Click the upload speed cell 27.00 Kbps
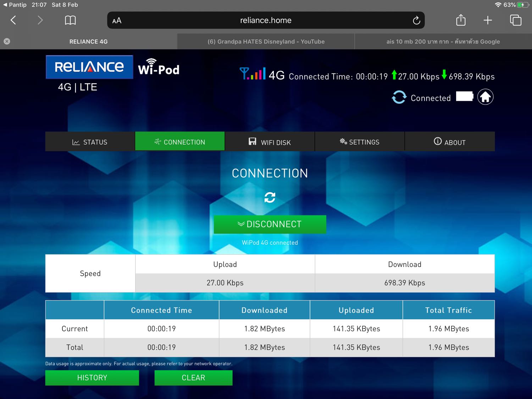Image resolution: width=532 pixels, height=399 pixels. click(225, 283)
